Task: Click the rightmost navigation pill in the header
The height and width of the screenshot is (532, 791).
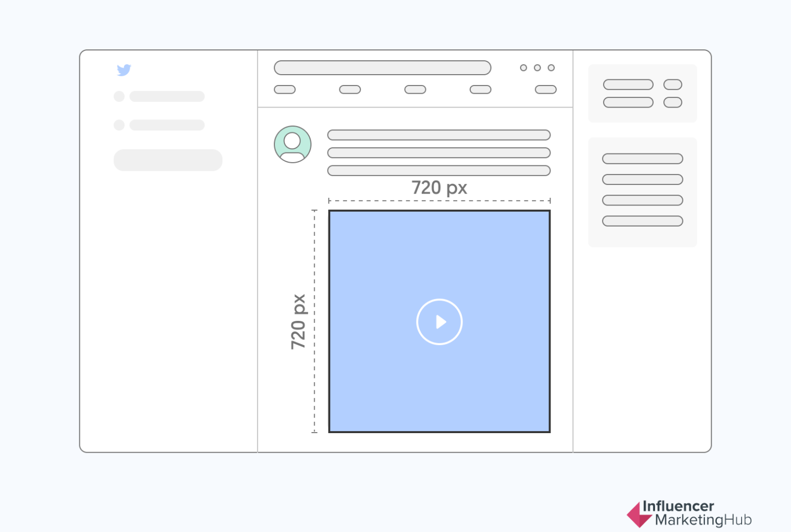Action: coord(545,89)
